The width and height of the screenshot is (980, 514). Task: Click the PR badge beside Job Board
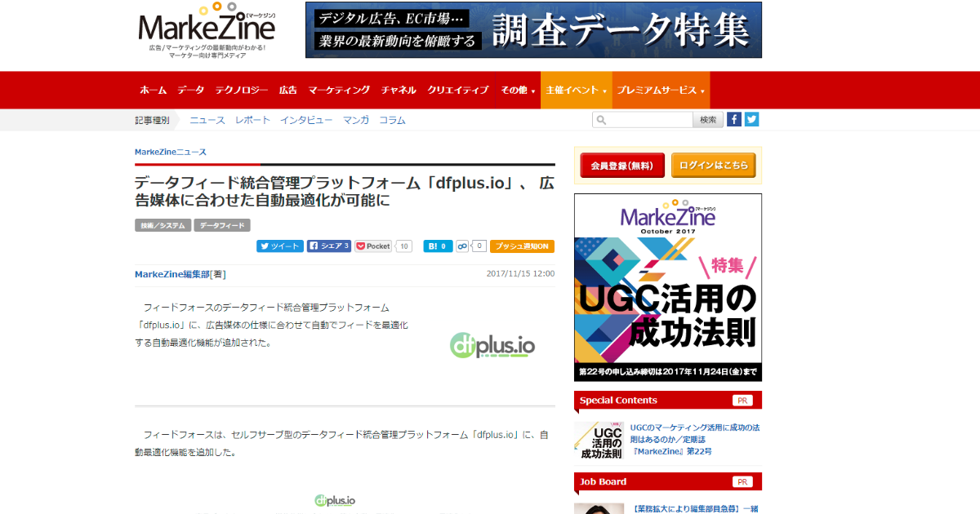tap(742, 482)
